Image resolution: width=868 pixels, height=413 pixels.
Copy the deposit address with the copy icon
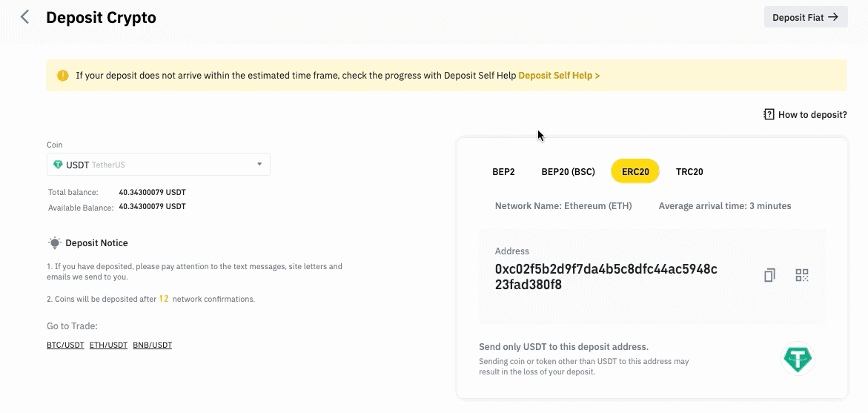pyautogui.click(x=769, y=275)
